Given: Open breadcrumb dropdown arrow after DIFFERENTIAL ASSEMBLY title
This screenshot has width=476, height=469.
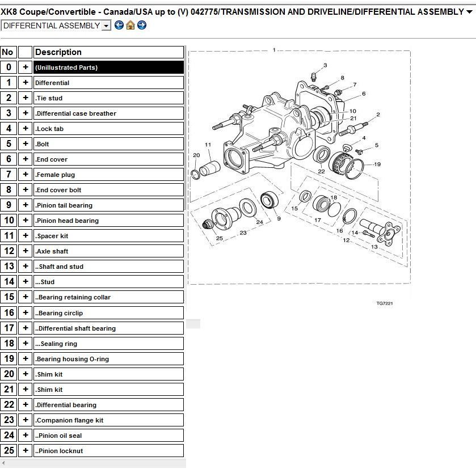Looking at the screenshot, I should pyautogui.click(x=469, y=12).
